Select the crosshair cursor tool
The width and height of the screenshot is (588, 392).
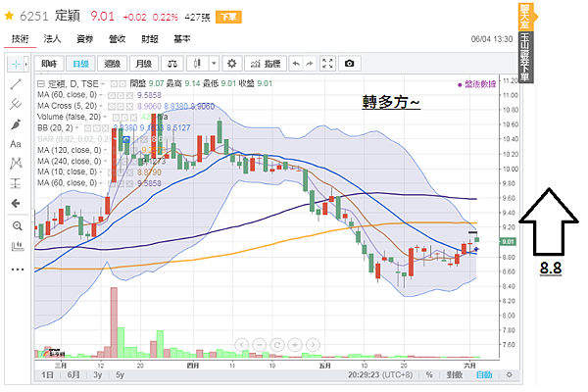point(16,64)
